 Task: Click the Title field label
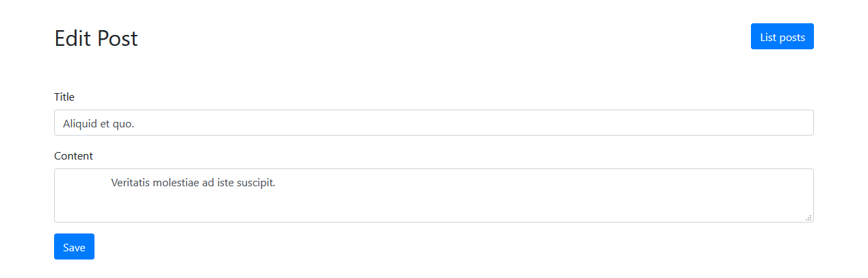64,97
